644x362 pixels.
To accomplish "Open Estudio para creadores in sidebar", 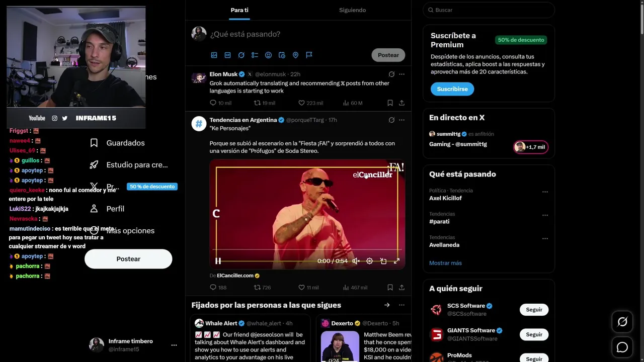I will coord(128,165).
